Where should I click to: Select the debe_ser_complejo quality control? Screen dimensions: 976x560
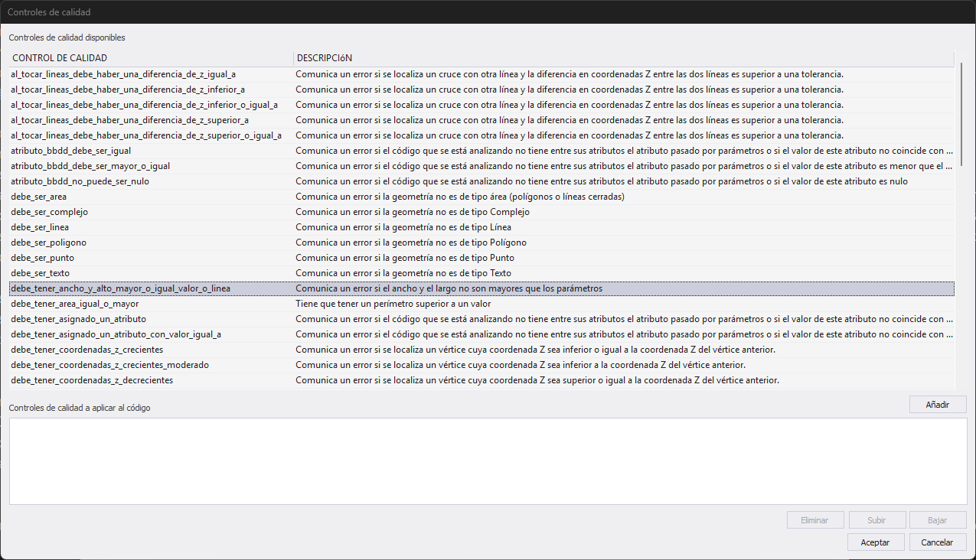(481, 212)
